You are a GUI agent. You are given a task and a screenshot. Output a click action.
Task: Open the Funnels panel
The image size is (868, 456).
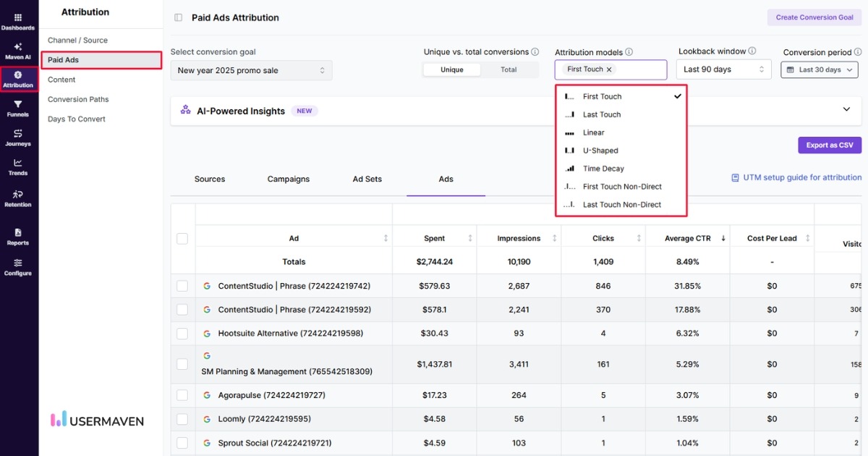tap(18, 107)
